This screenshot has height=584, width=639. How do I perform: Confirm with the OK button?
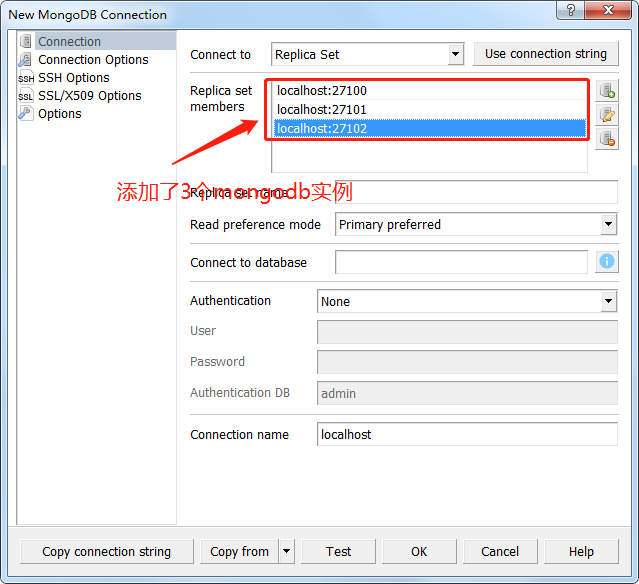tap(419, 551)
